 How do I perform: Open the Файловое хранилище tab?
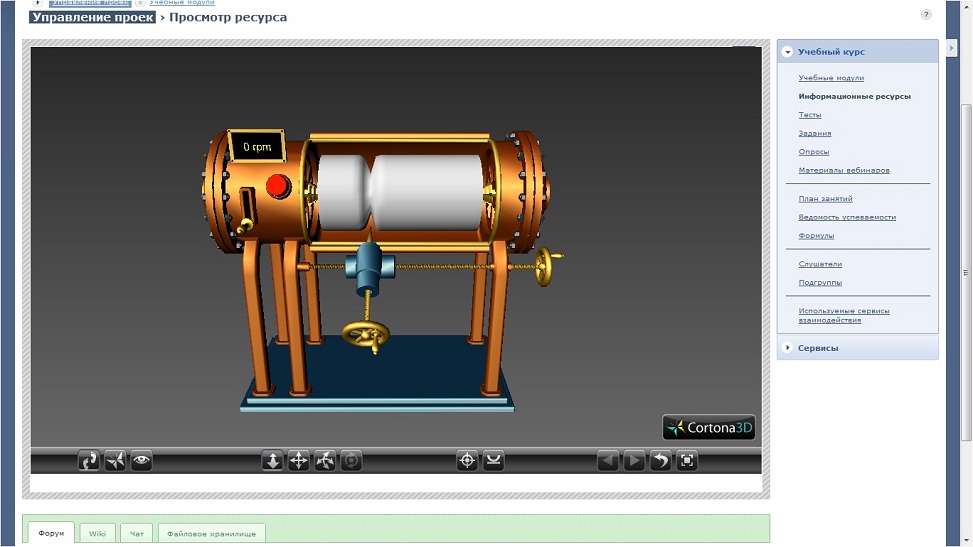[x=211, y=533]
